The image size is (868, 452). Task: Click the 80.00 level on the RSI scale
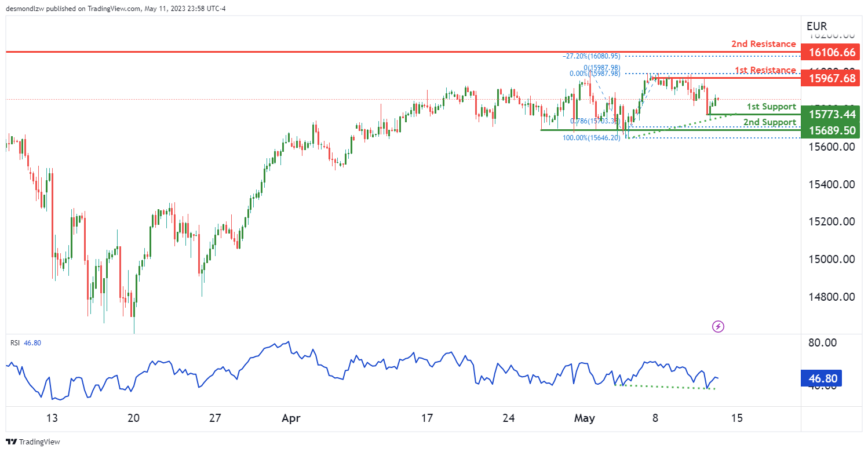pos(822,342)
